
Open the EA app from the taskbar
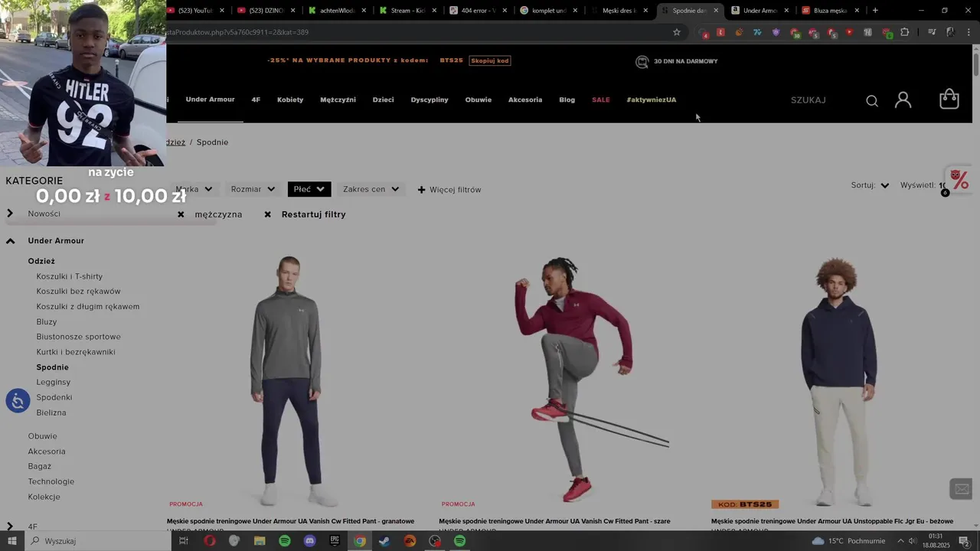click(410, 541)
